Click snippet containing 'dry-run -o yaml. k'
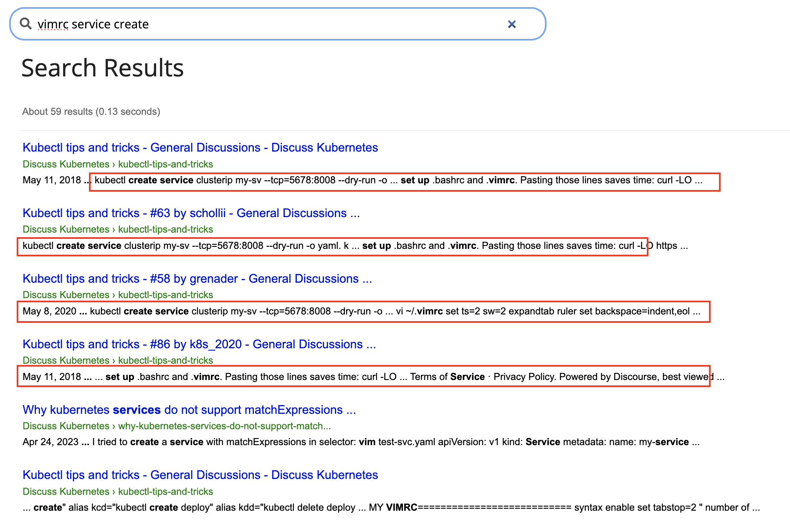The image size is (790, 532). coord(355,246)
